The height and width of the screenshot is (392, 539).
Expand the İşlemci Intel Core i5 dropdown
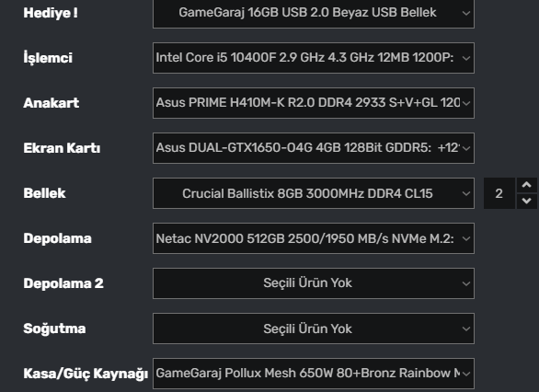pos(314,58)
